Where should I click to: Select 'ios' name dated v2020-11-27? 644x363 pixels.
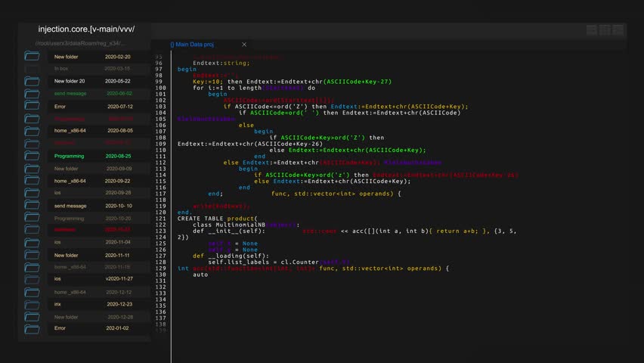click(57, 279)
